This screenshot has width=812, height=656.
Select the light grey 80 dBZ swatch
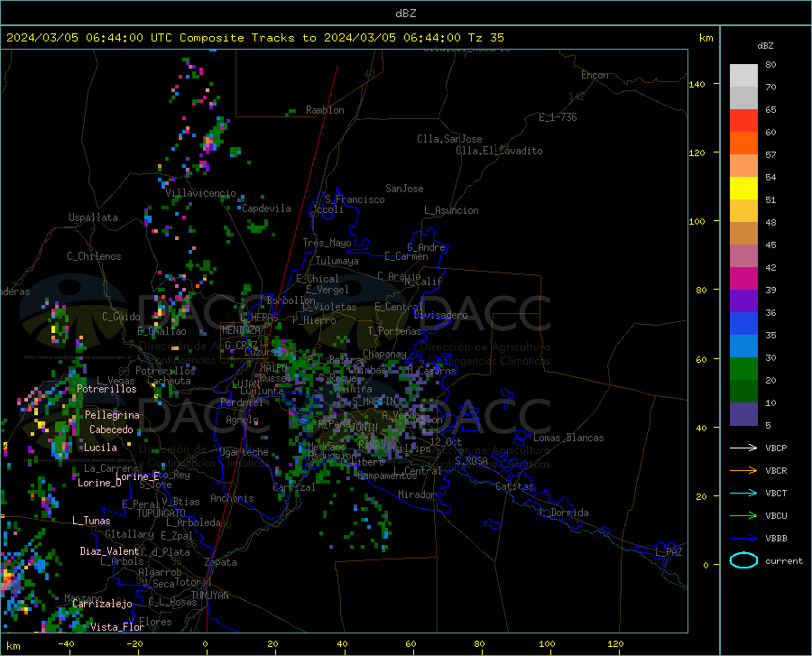click(x=743, y=76)
